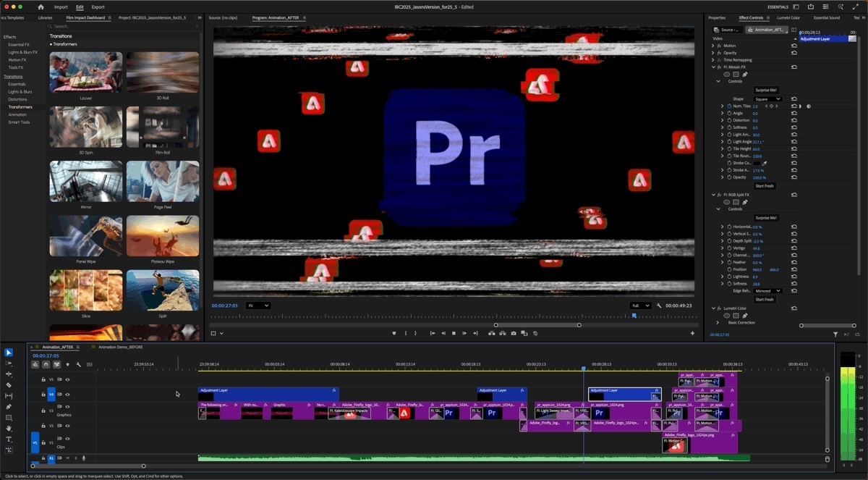
Task: Switch to the Export tab
Action: click(98, 7)
